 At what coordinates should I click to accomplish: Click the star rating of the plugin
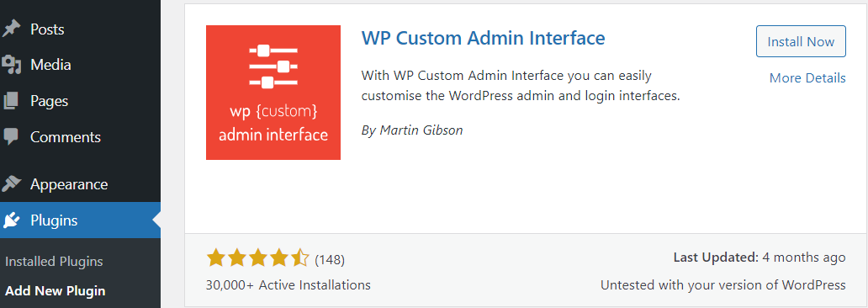point(257,258)
